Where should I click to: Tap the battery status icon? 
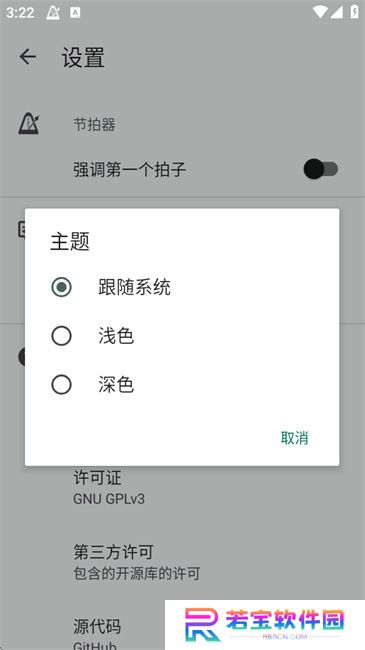pyautogui.click(x=355, y=12)
